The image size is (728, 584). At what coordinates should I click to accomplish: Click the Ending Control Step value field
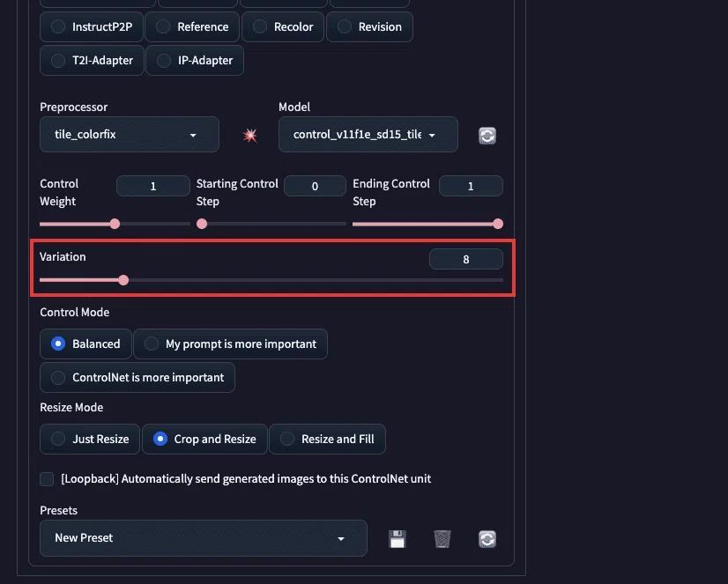pyautogui.click(x=471, y=186)
